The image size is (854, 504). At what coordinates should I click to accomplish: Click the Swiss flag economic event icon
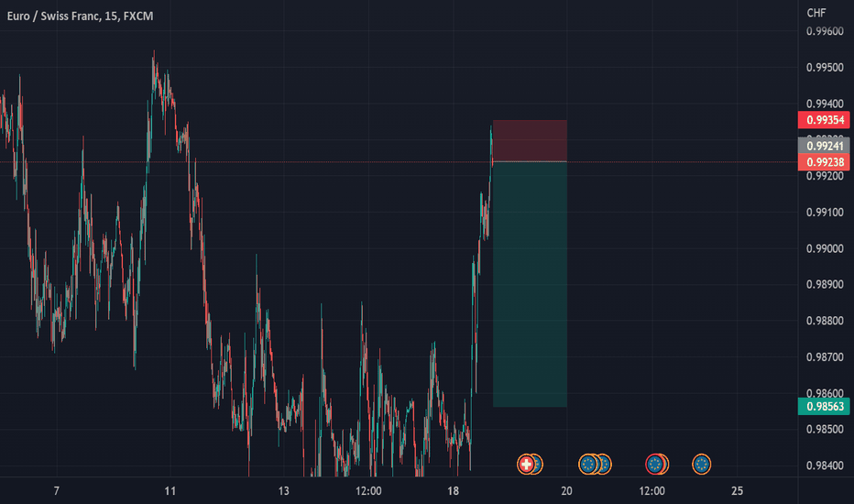pos(526,465)
